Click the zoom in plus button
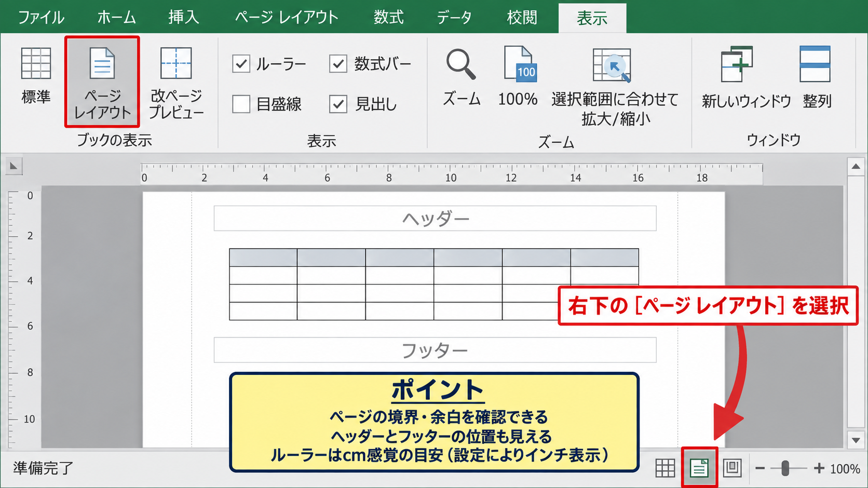This screenshot has height=488, width=868. point(819,468)
